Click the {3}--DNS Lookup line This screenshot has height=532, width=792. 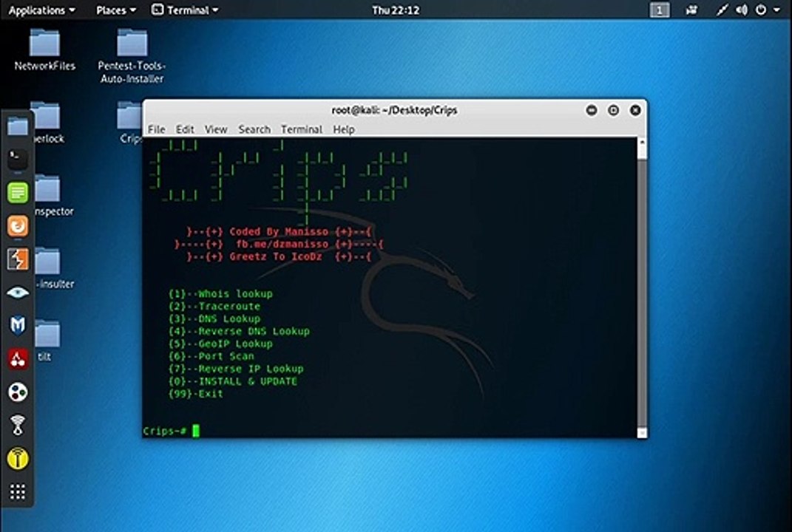pyautogui.click(x=214, y=319)
